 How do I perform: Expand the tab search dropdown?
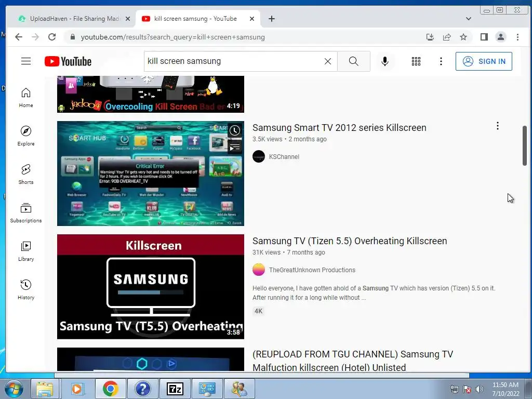[469, 19]
